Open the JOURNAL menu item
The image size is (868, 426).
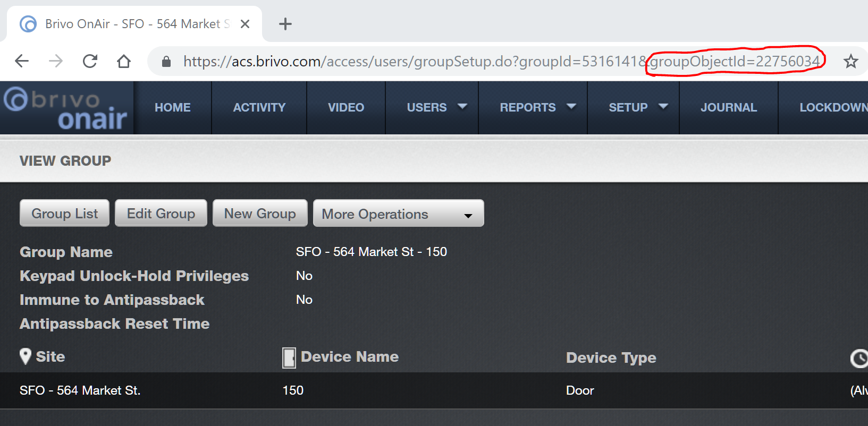(729, 107)
